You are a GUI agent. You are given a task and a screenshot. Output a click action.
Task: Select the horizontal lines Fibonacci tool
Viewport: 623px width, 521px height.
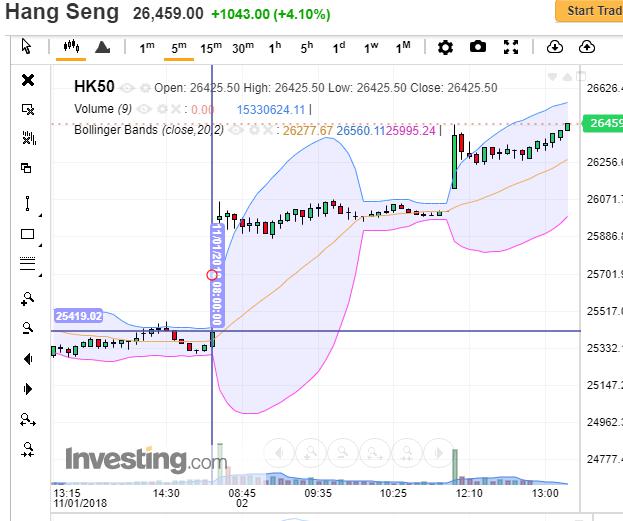[27, 263]
